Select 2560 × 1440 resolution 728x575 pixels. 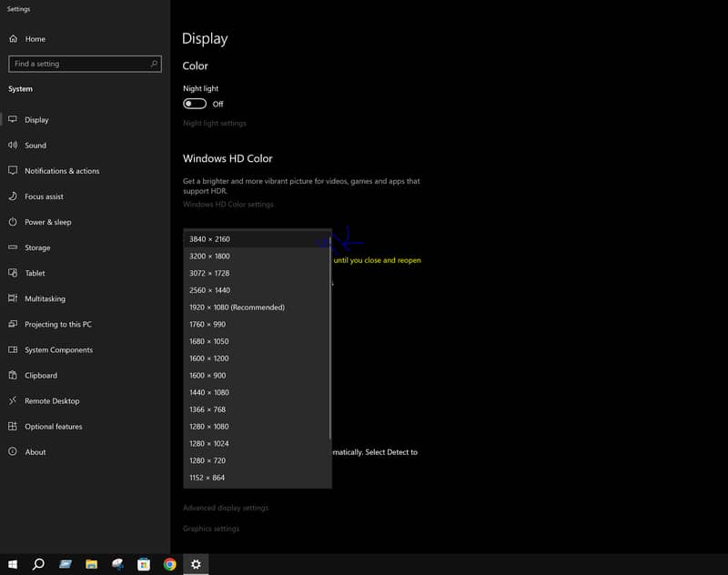click(258, 290)
